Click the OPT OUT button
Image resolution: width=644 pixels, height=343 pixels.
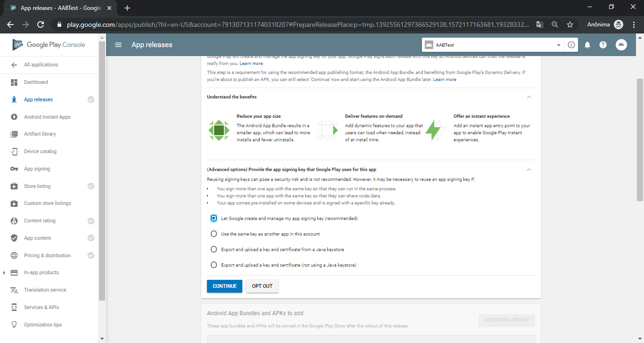(x=262, y=286)
